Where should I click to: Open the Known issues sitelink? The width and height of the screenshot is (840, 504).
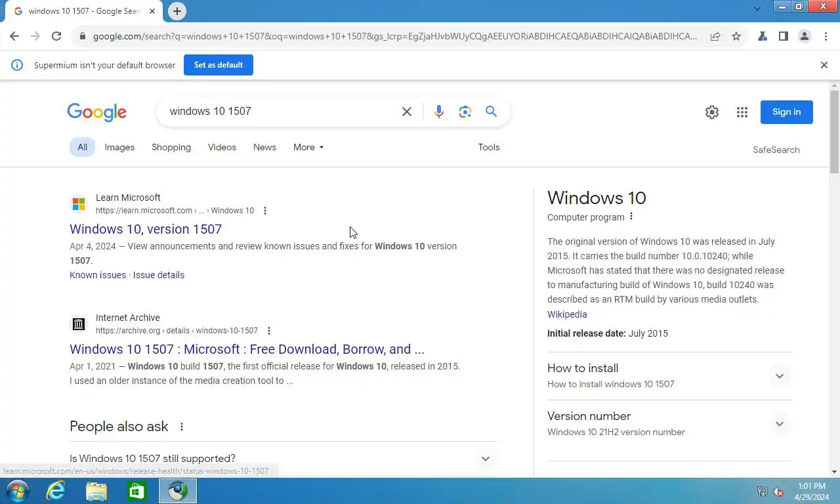pyautogui.click(x=98, y=275)
